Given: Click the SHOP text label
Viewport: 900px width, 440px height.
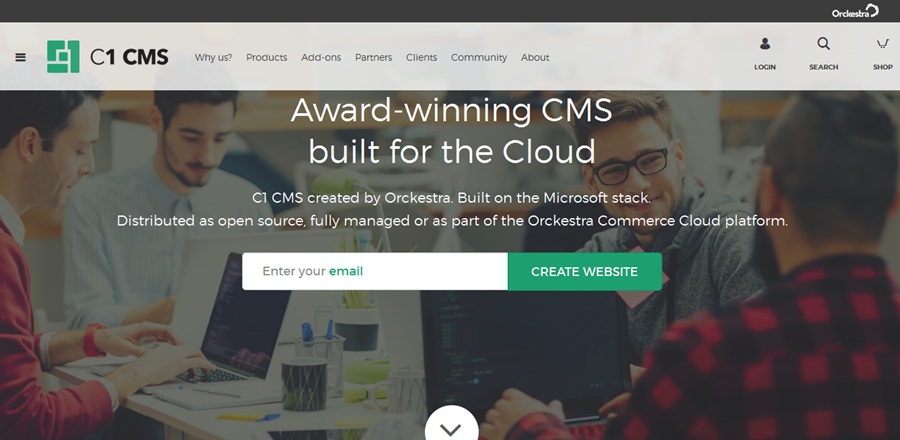Looking at the screenshot, I should 883,67.
